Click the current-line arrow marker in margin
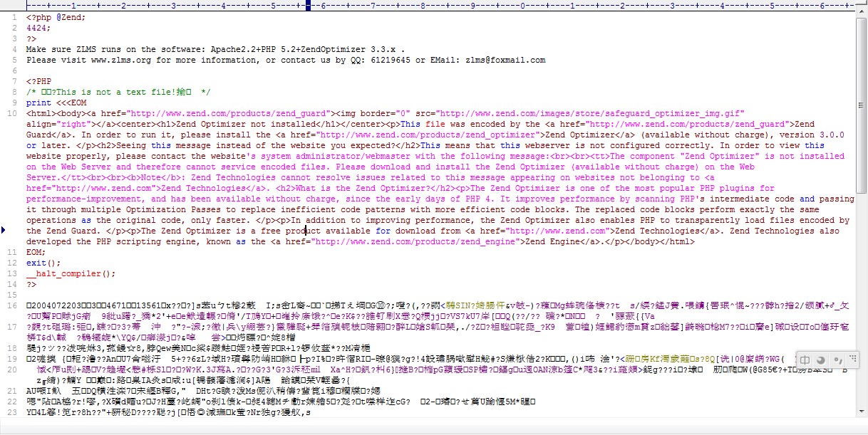The height and width of the screenshot is (435, 868). click(4, 231)
